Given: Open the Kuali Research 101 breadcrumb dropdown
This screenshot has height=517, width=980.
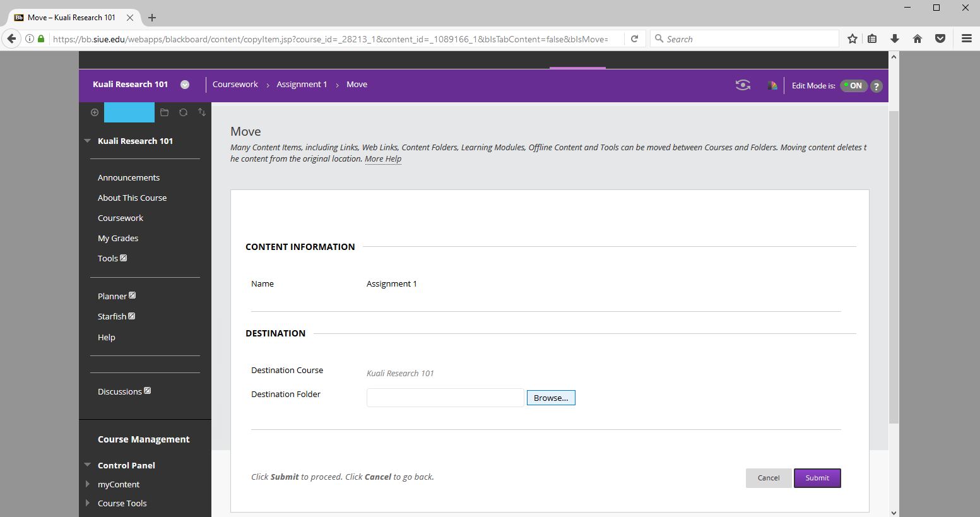Looking at the screenshot, I should coord(185,85).
